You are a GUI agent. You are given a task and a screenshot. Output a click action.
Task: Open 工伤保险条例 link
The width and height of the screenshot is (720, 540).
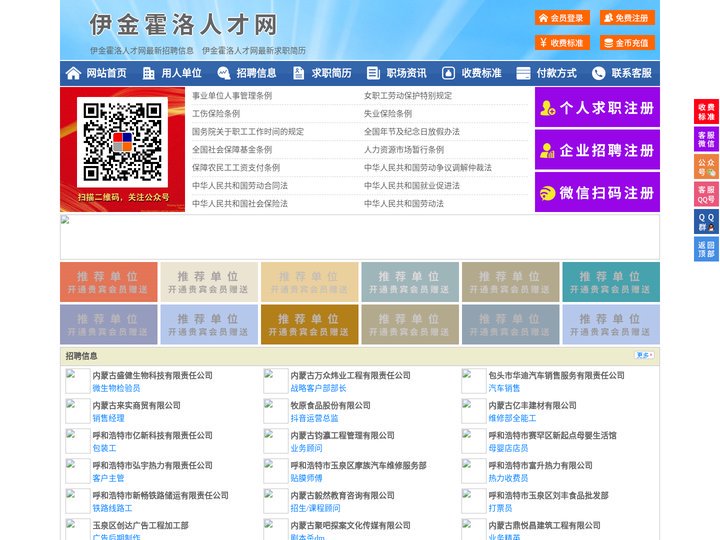(x=216, y=113)
